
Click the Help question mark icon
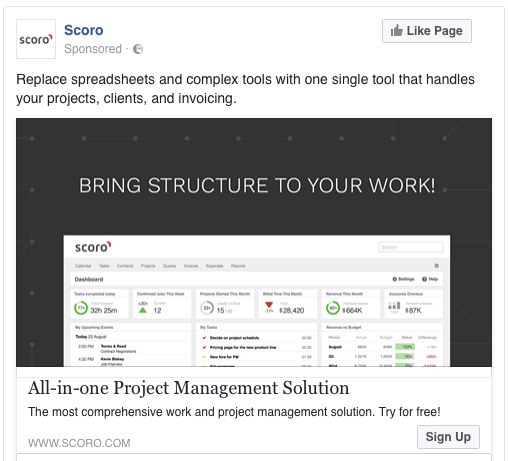424,279
